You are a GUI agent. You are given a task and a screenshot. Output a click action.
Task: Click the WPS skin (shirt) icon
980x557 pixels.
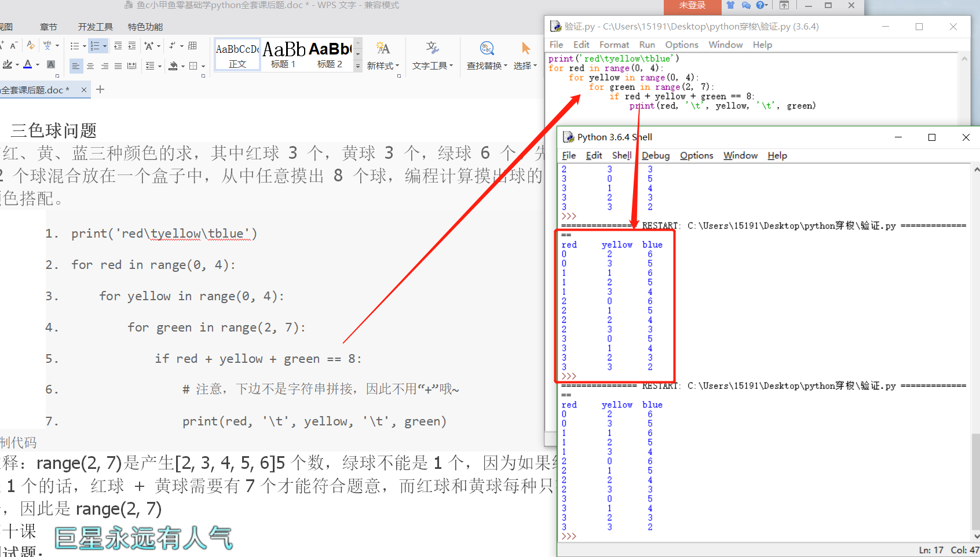click(x=730, y=5)
